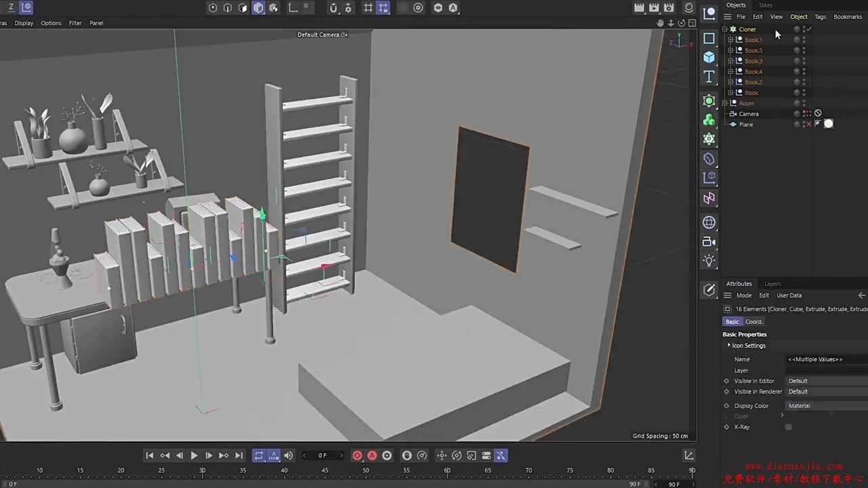Toggle the X-Ray checkbox
This screenshot has height=488, width=868.
[x=788, y=427]
